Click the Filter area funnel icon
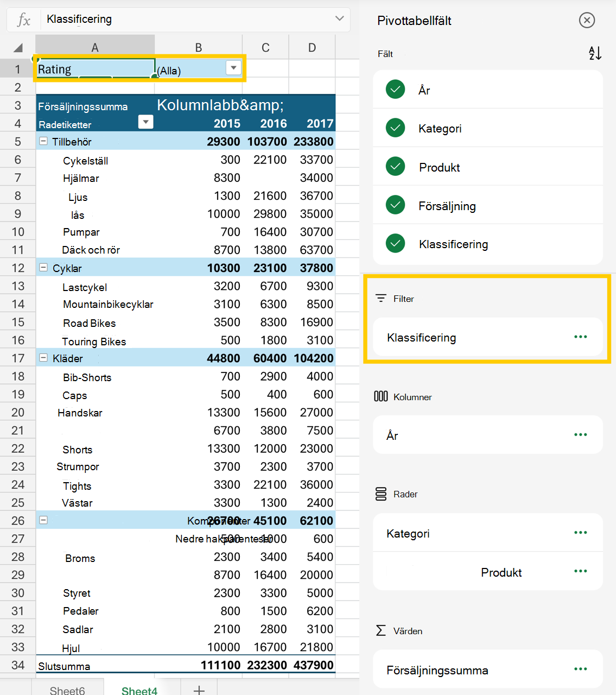Viewport: 616px width, 695px height. tap(381, 299)
